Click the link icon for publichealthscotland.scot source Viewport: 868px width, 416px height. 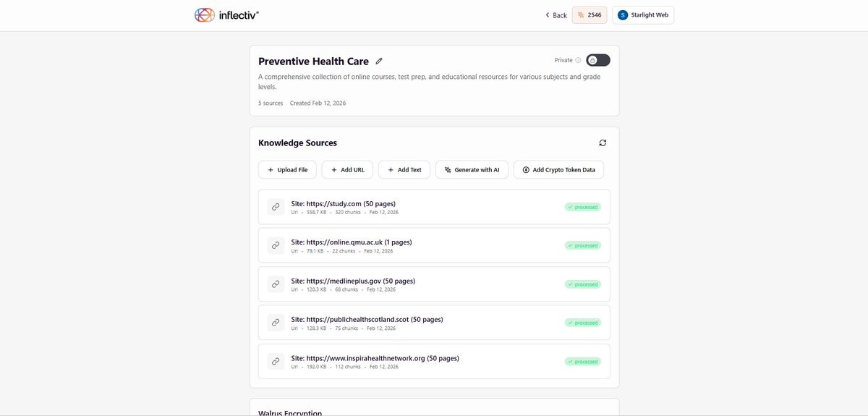(276, 323)
